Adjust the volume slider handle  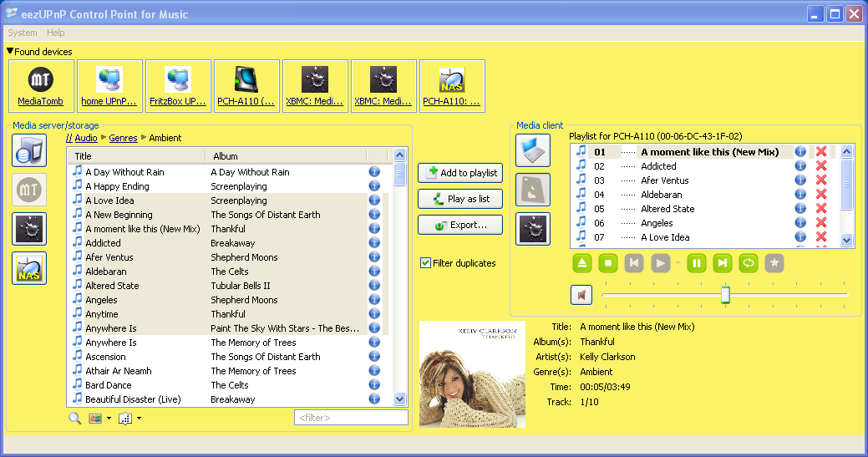[x=725, y=295]
